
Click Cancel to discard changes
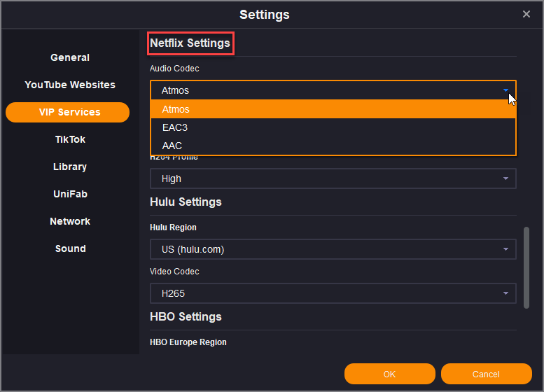coord(486,374)
